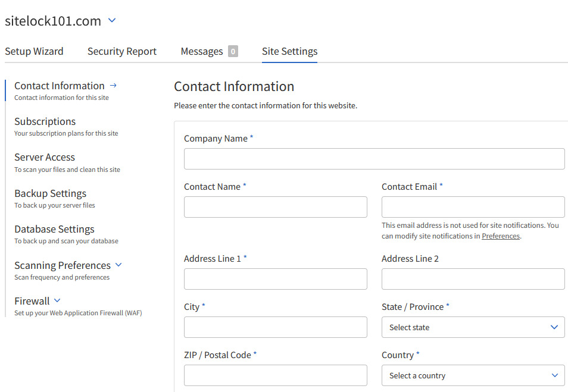This screenshot has height=392, width=568.
Task: Open the sitelock101.com site switcher chevron
Action: [112, 21]
